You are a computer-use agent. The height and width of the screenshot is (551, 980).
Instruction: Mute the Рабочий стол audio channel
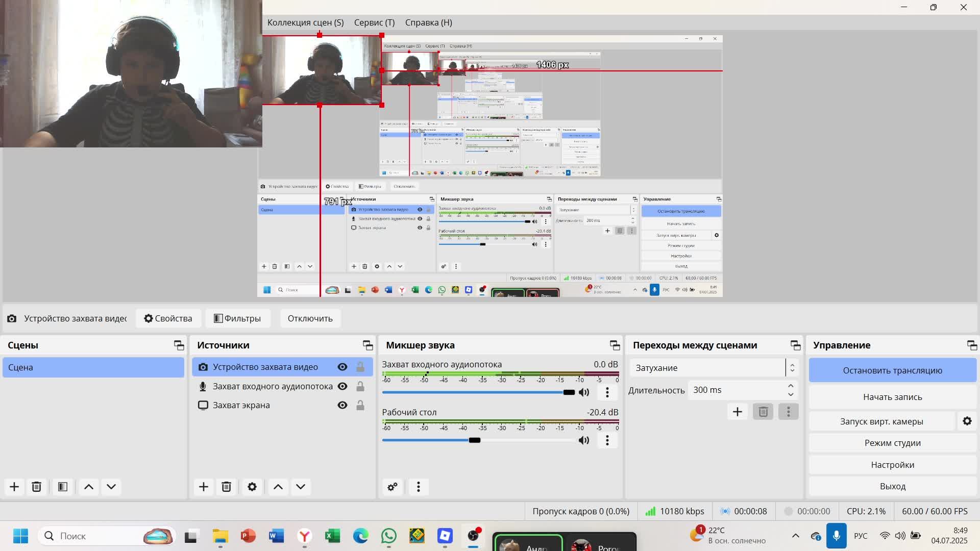pyautogui.click(x=584, y=440)
